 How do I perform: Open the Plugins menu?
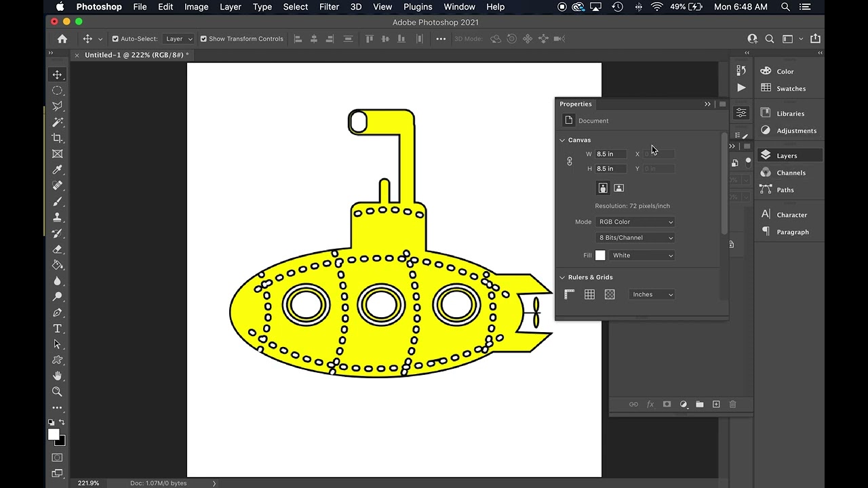418,7
